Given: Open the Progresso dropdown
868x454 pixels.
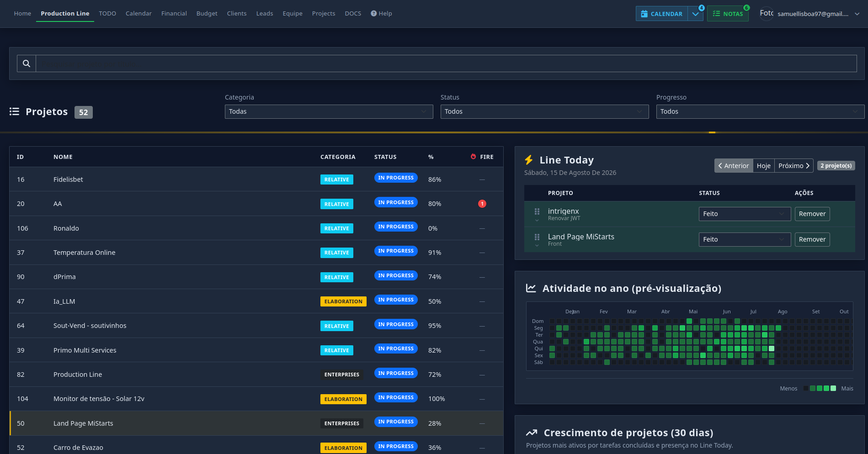Looking at the screenshot, I should [x=760, y=111].
